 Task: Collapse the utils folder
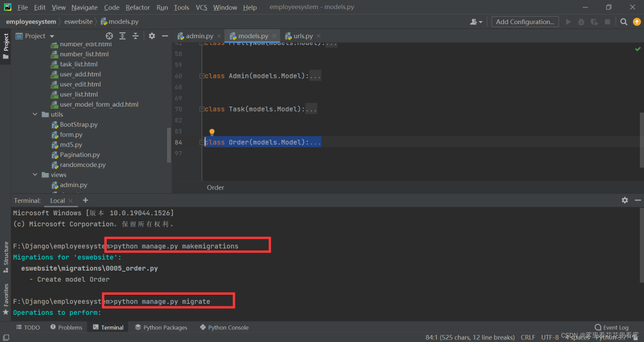pos(35,115)
